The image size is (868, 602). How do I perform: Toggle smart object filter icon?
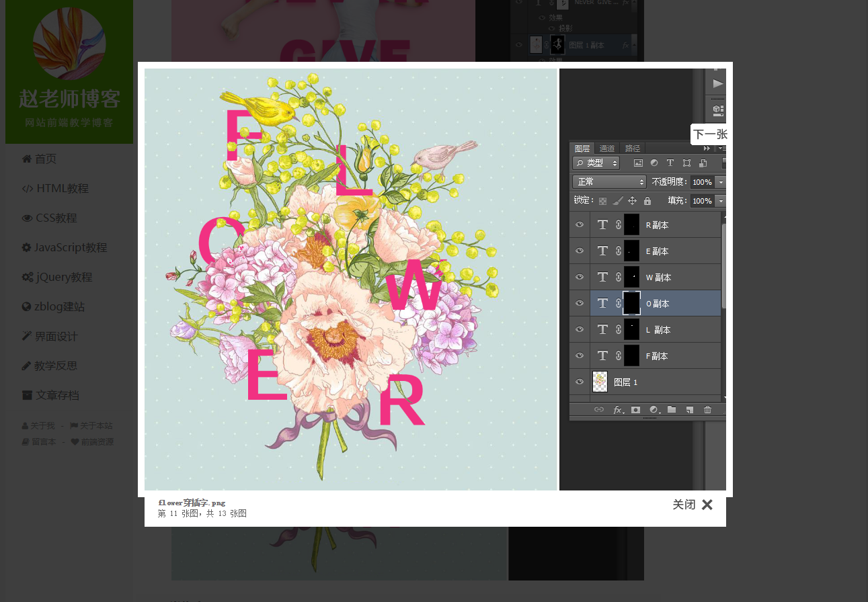pos(703,163)
